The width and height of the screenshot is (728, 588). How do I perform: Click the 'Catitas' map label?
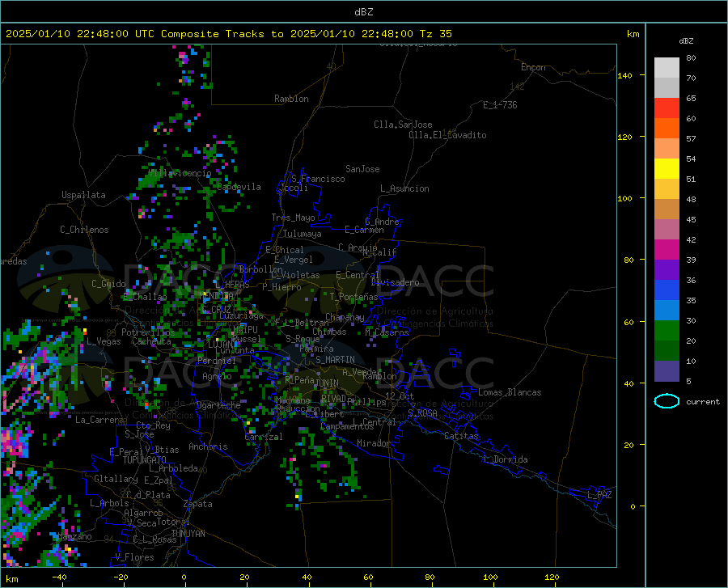[x=461, y=436]
